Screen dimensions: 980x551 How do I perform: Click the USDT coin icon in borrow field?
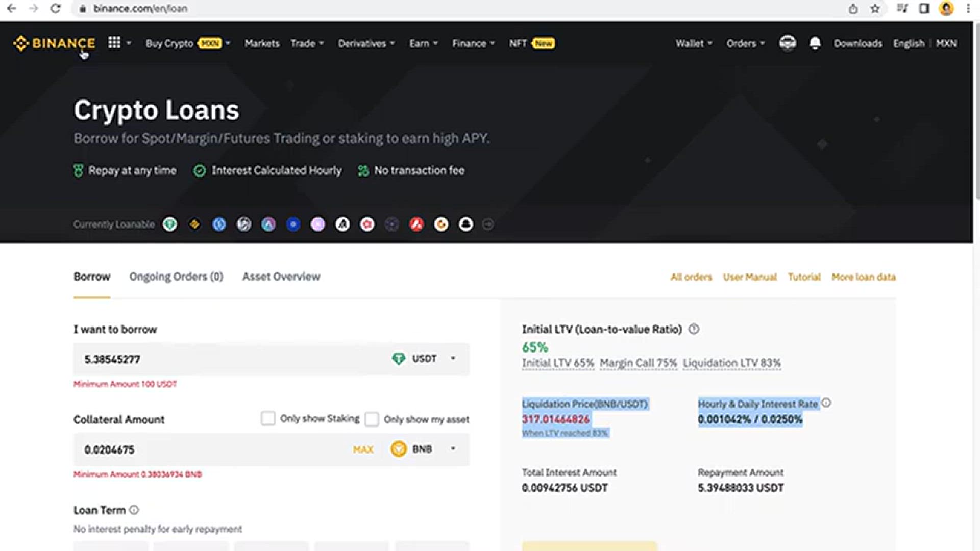(x=398, y=359)
